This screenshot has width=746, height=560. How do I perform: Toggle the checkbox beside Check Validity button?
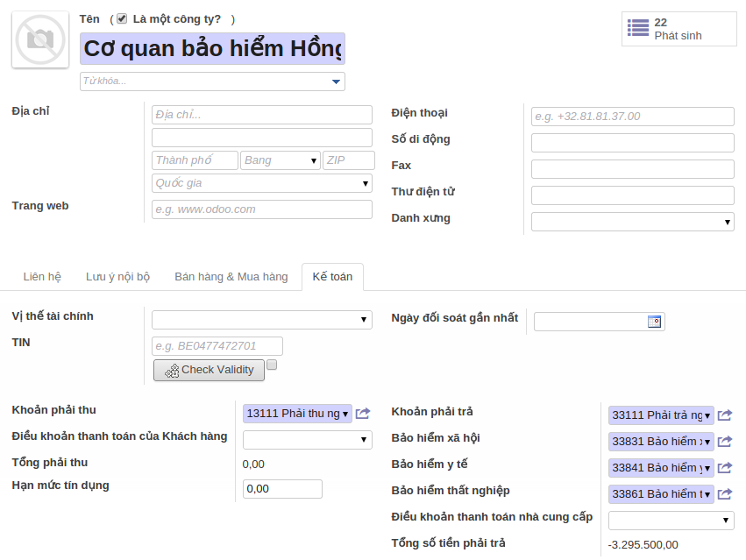[273, 364]
